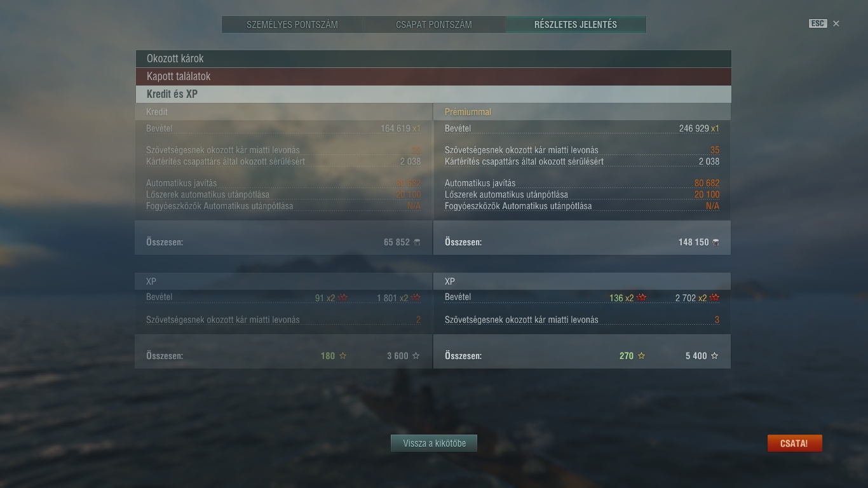
Task: Expand the Okozott károk section
Action: (x=433, y=58)
